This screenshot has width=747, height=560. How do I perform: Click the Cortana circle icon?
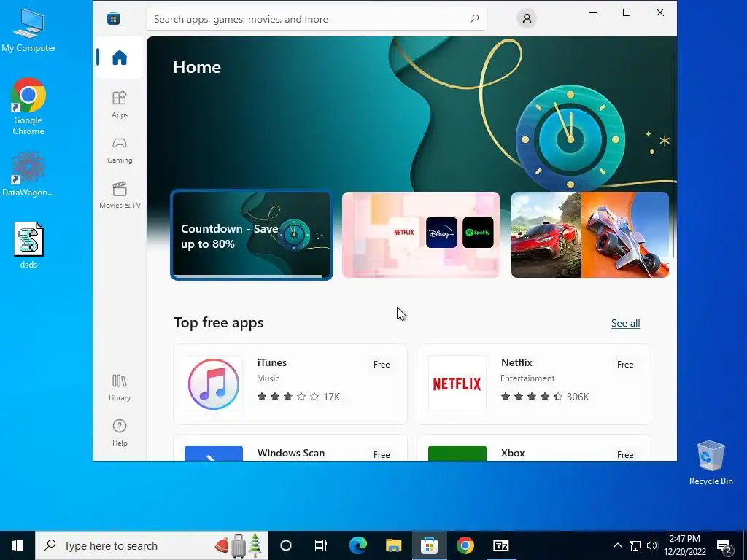tap(285, 545)
